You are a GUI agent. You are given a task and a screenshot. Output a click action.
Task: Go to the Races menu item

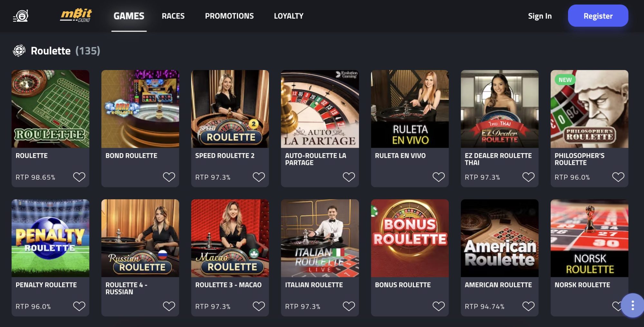pyautogui.click(x=173, y=16)
